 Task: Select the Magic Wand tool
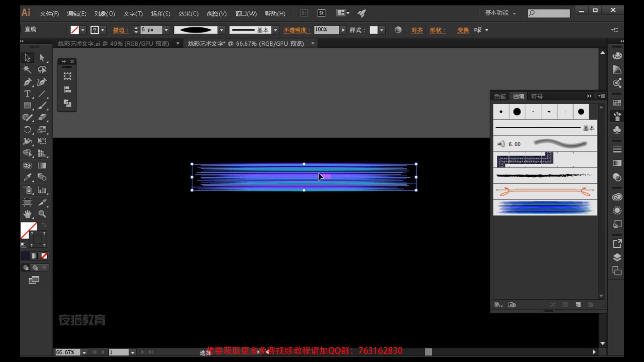coord(27,70)
